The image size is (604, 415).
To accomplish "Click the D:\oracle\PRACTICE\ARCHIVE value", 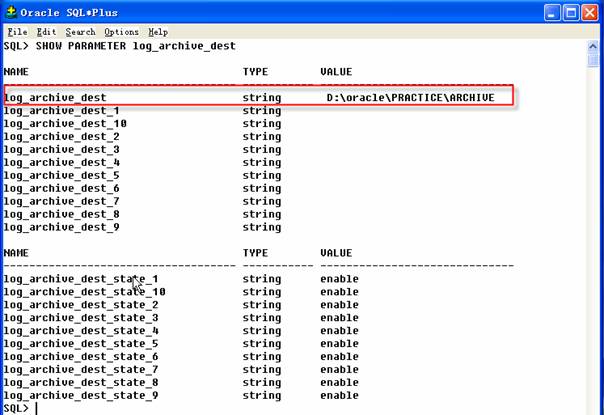I will (x=411, y=97).
